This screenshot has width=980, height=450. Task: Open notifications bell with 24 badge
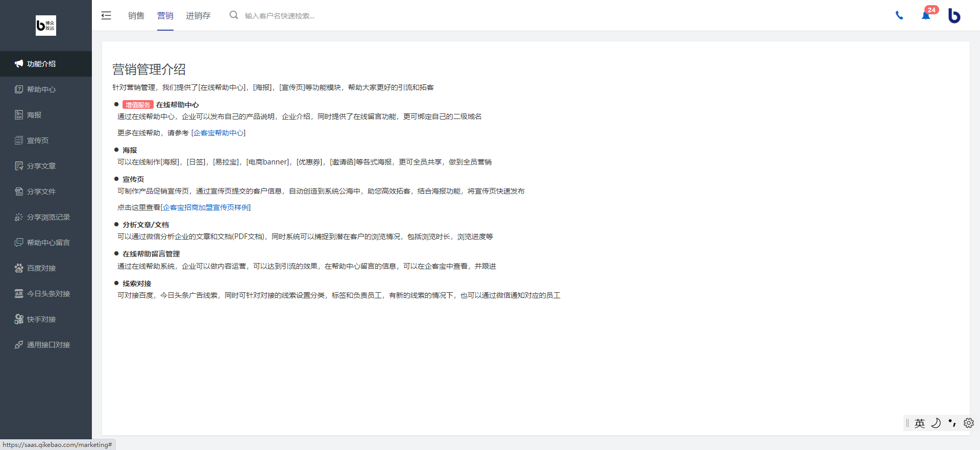(x=926, y=15)
